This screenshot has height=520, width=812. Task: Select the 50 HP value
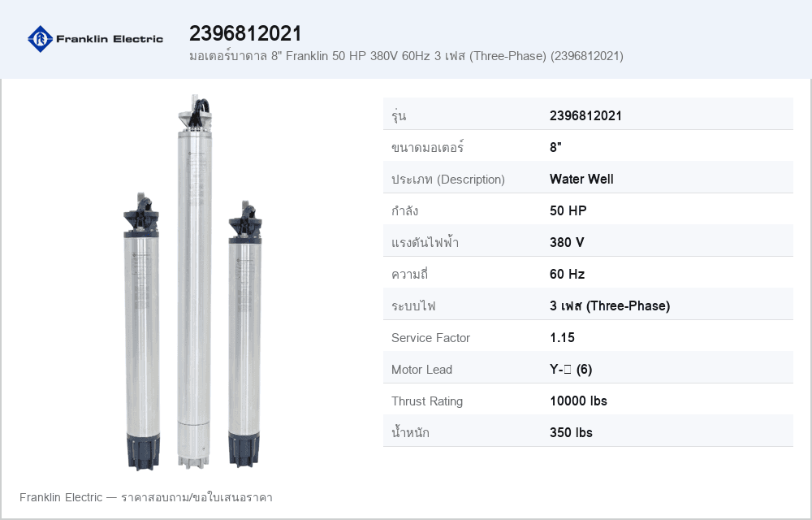[568, 210]
